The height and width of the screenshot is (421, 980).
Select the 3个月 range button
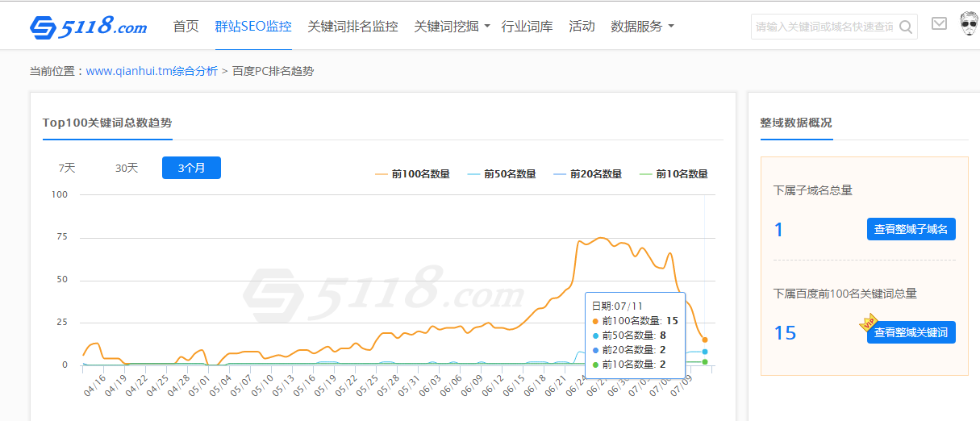tap(191, 168)
